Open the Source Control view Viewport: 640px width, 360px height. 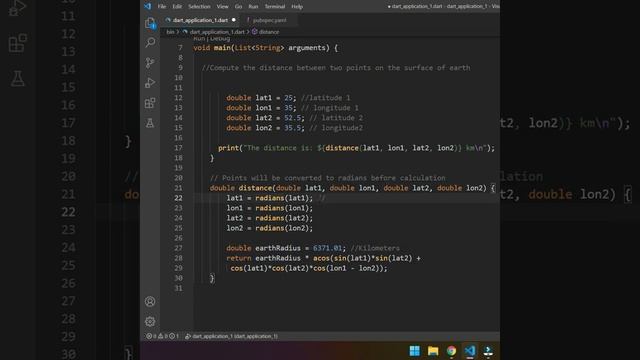click(150, 62)
